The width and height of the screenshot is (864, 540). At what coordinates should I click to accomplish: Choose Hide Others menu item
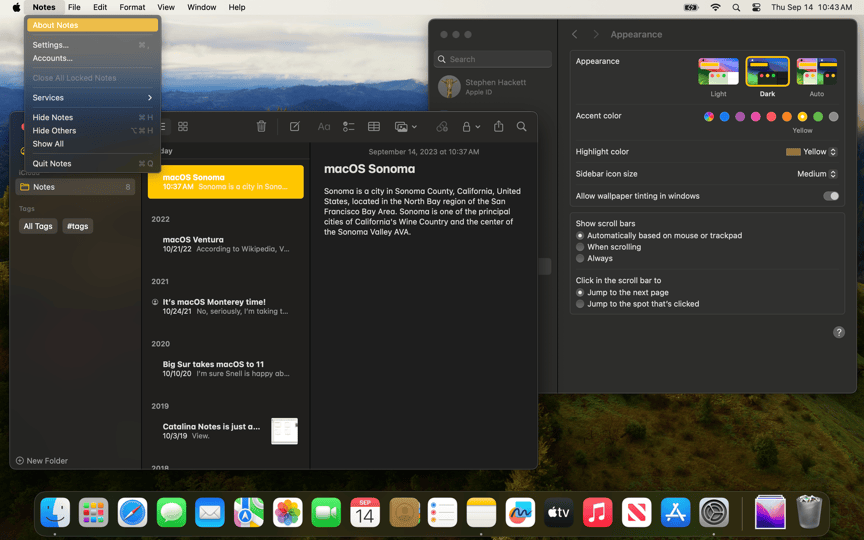coord(92,131)
